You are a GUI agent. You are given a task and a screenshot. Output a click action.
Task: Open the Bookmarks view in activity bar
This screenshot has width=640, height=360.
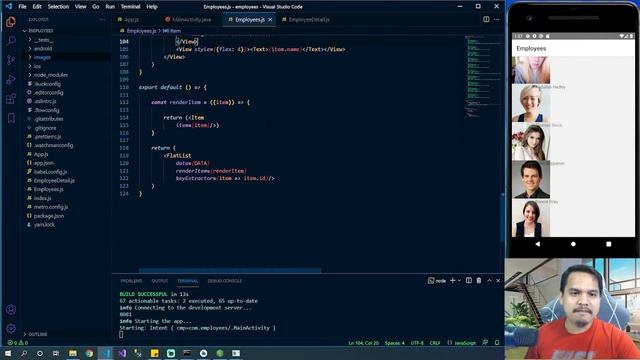(11, 118)
